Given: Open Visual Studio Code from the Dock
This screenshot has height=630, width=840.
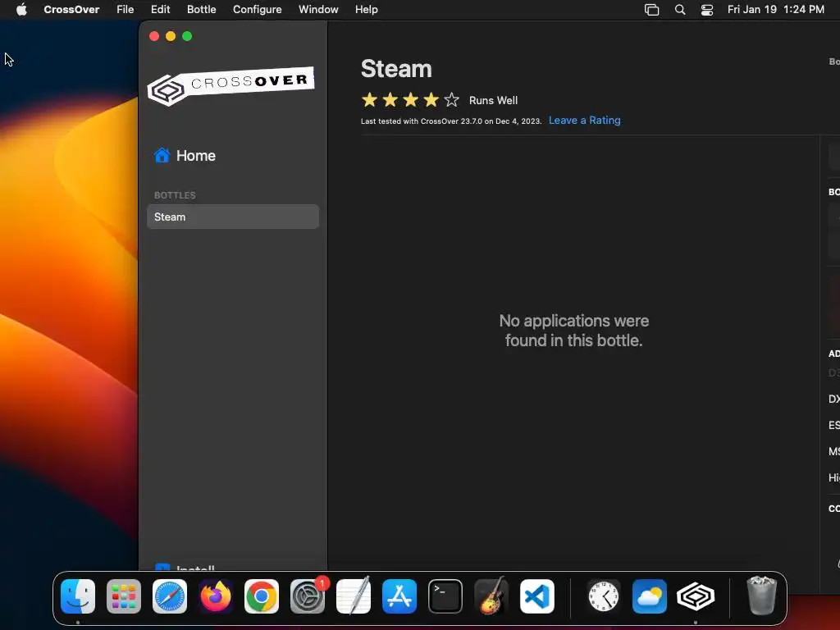Looking at the screenshot, I should tap(537, 596).
